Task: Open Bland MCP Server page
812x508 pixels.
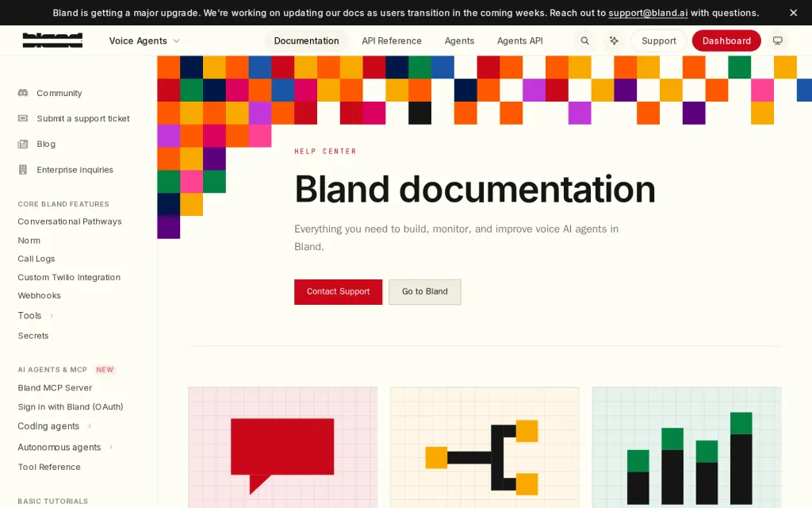Action: click(55, 387)
